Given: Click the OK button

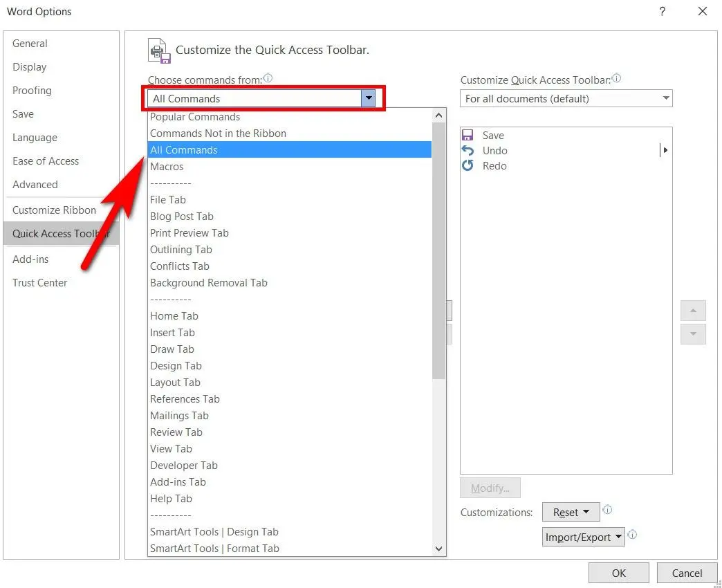Looking at the screenshot, I should coord(618,573).
